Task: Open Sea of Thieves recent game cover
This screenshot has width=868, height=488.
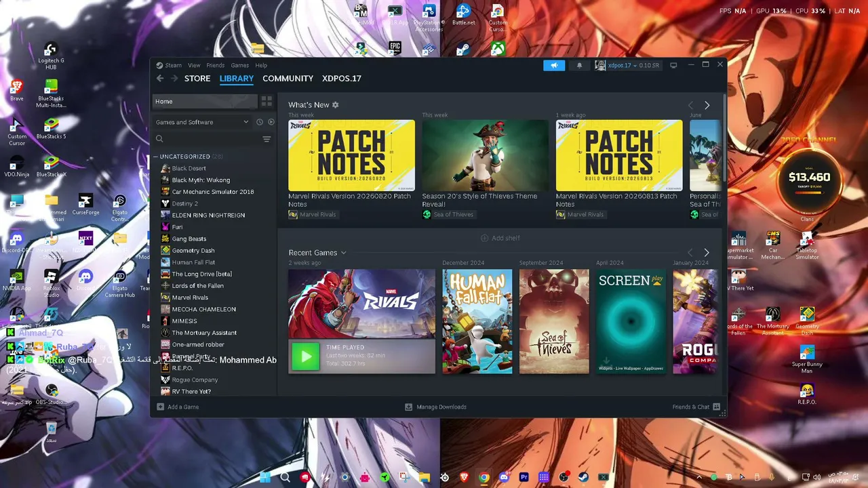Action: (554, 321)
